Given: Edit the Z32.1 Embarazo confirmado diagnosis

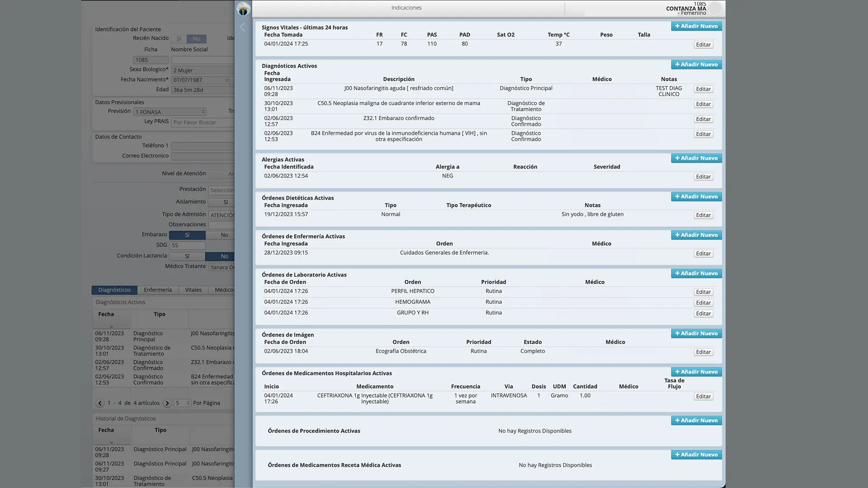Looking at the screenshot, I should pyautogui.click(x=703, y=119).
